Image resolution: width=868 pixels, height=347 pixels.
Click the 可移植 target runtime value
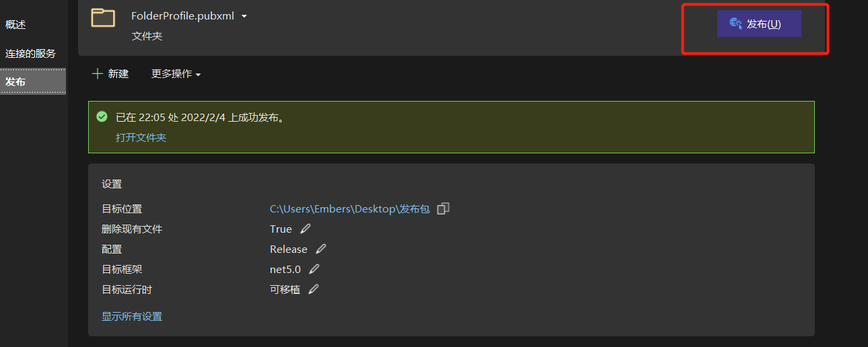[x=285, y=290]
